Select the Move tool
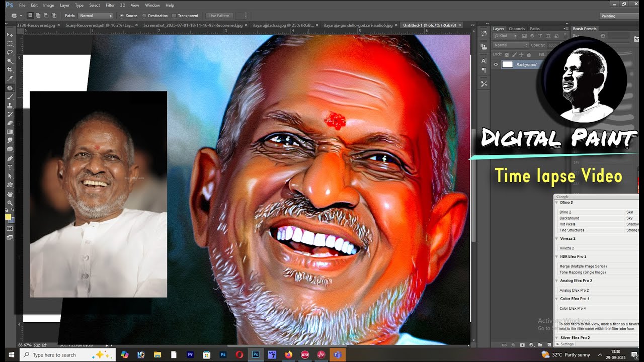This screenshot has width=644, height=362. [x=10, y=35]
